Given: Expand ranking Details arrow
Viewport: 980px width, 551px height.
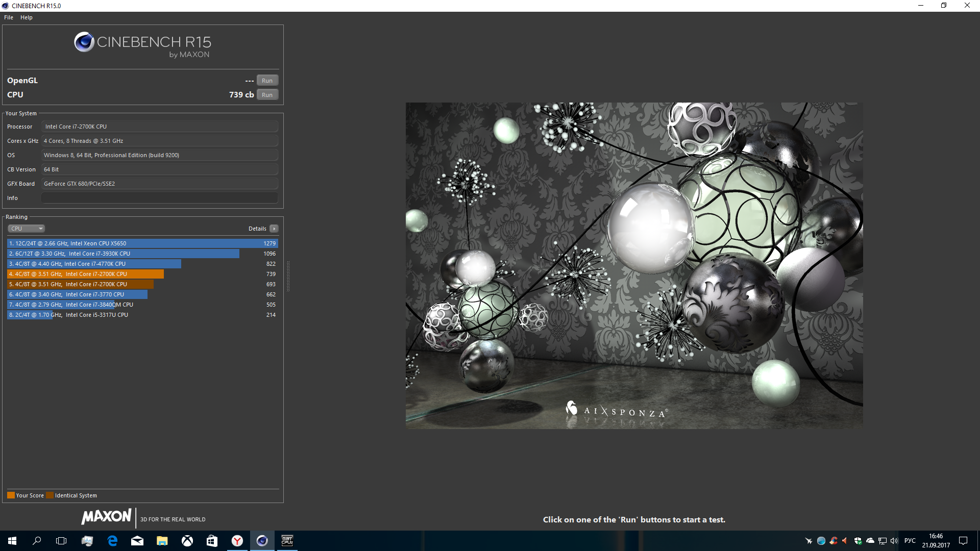Looking at the screenshot, I should (274, 229).
